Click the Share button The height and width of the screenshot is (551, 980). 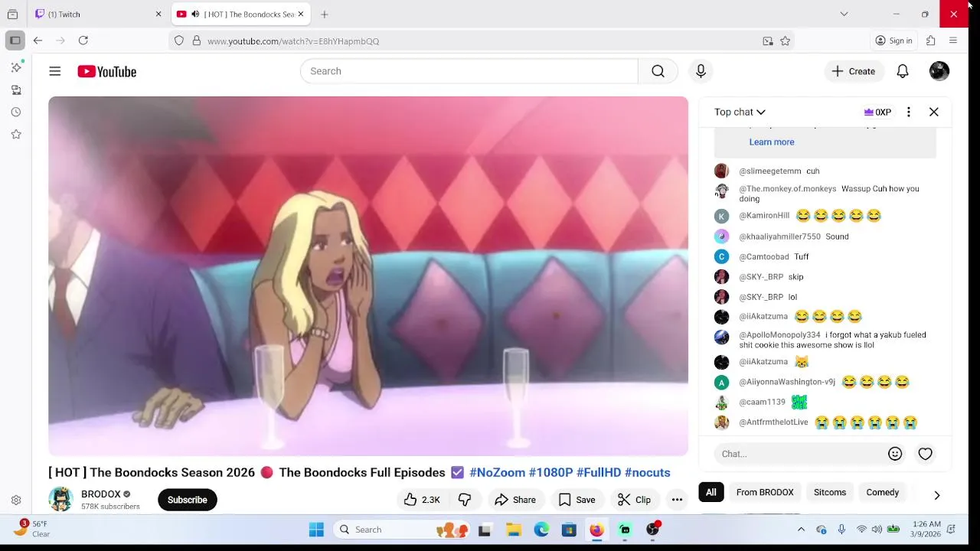(515, 500)
